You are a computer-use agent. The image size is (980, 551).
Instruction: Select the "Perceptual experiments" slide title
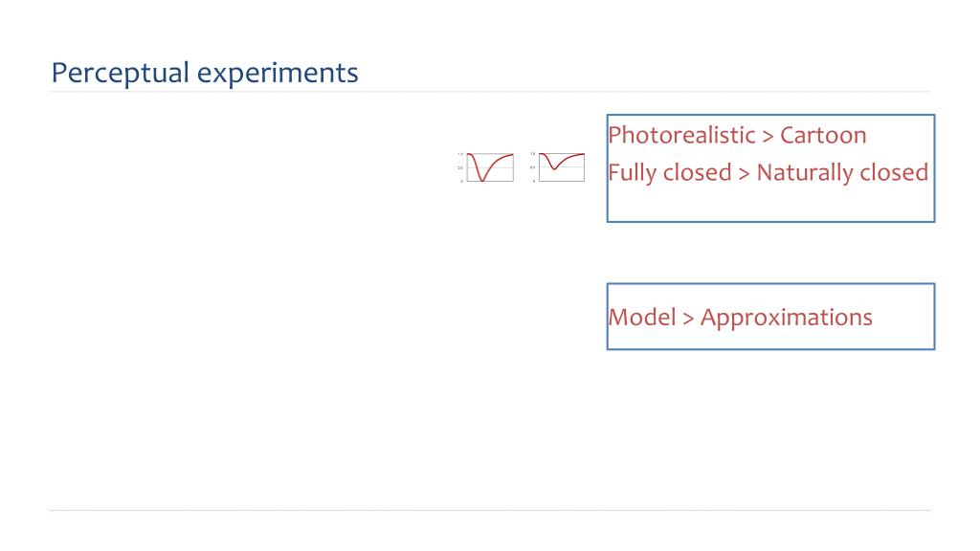(x=205, y=73)
